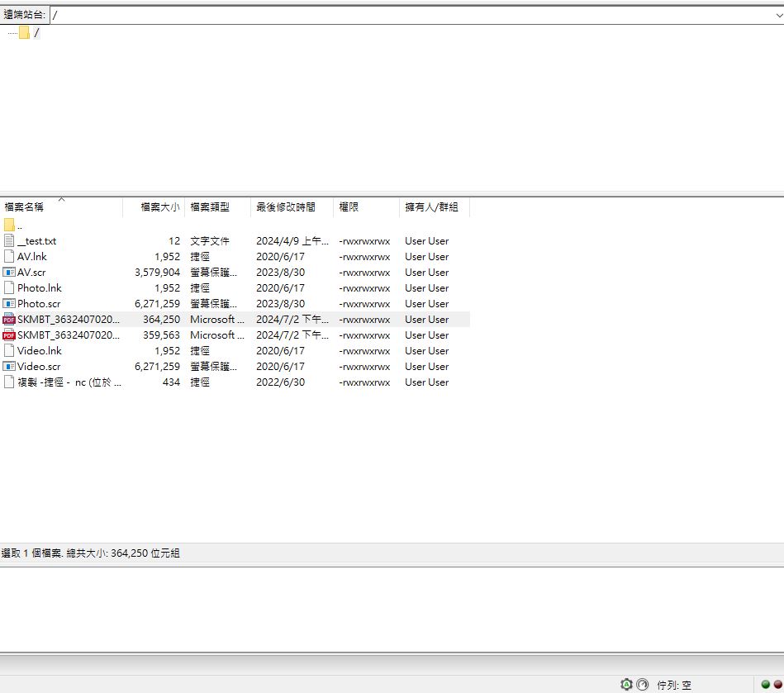The width and height of the screenshot is (784, 693).
Task: Click the screensaver icon of Photo.scr
Action: tap(9, 303)
